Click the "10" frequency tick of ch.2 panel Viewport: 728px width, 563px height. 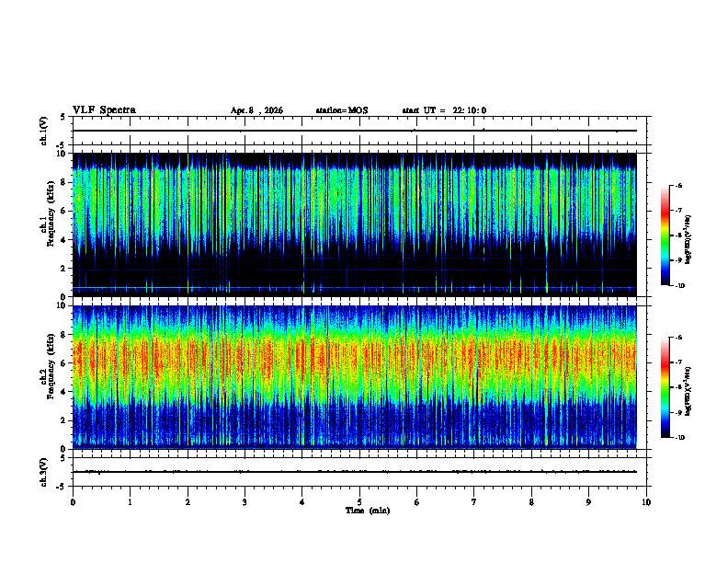pos(63,305)
